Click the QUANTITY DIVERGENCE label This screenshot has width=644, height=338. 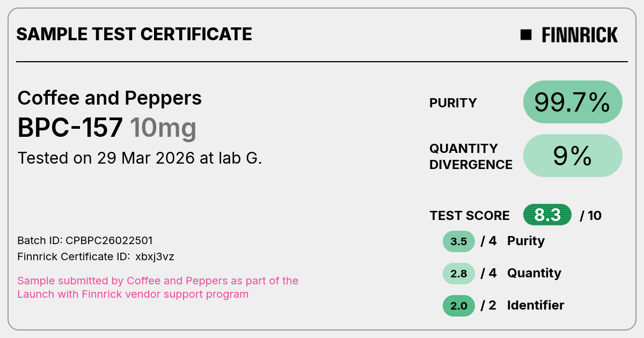click(471, 156)
